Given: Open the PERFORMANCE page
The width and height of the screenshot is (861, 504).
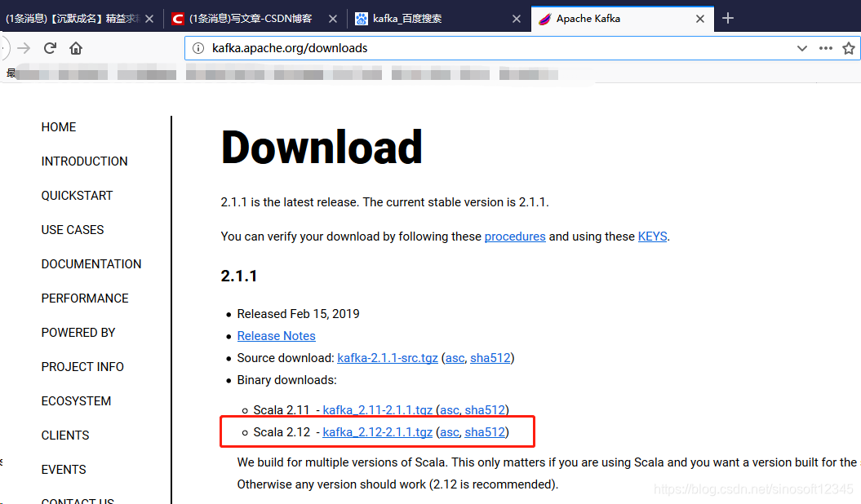Looking at the screenshot, I should point(85,298).
